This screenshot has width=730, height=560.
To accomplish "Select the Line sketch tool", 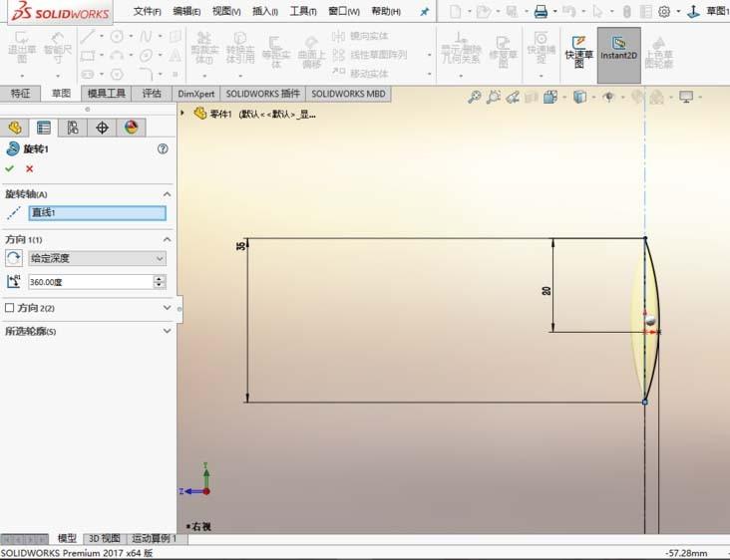I will point(87,36).
